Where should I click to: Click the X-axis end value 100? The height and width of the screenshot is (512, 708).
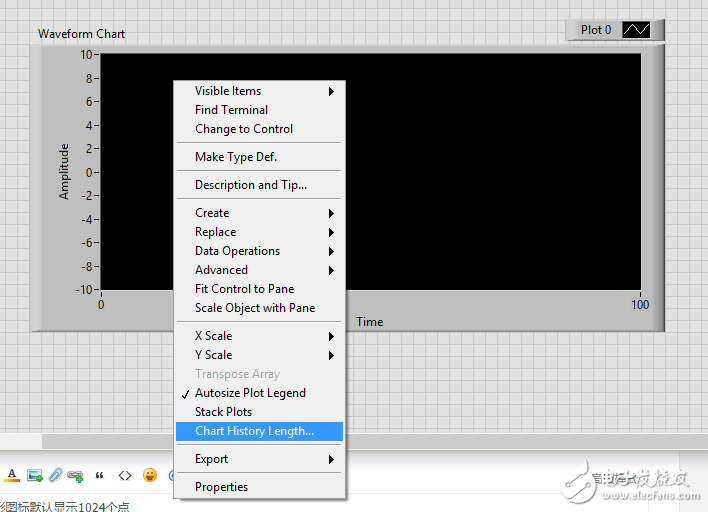point(640,305)
